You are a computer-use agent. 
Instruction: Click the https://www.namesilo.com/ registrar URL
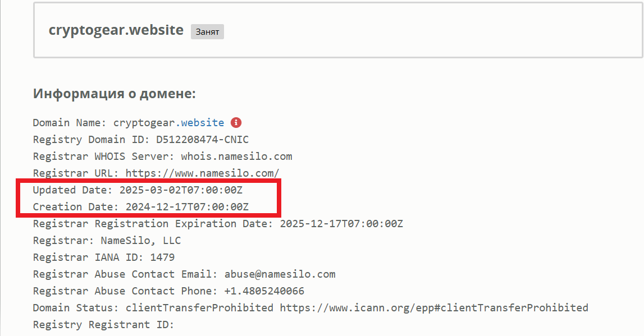pos(203,173)
